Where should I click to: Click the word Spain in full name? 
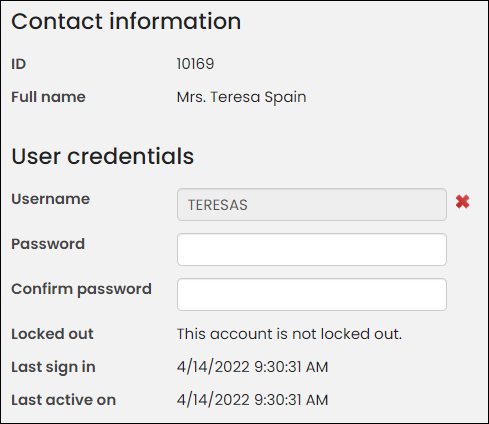coord(285,98)
